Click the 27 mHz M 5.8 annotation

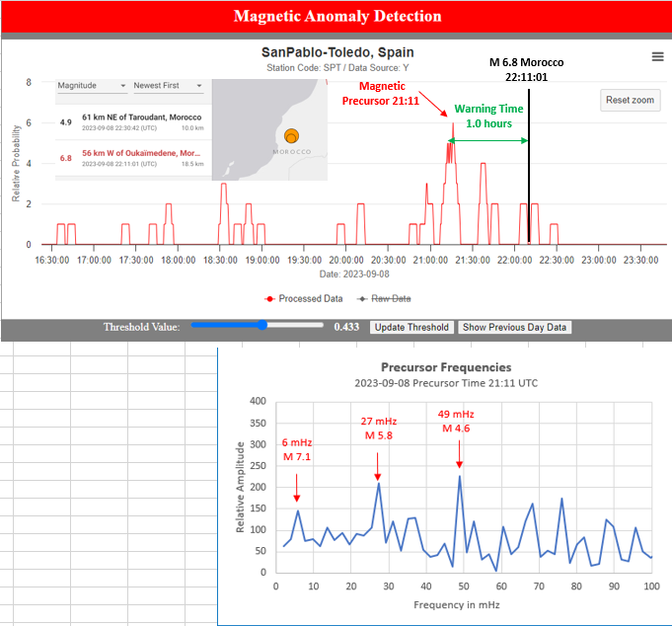tap(378, 429)
